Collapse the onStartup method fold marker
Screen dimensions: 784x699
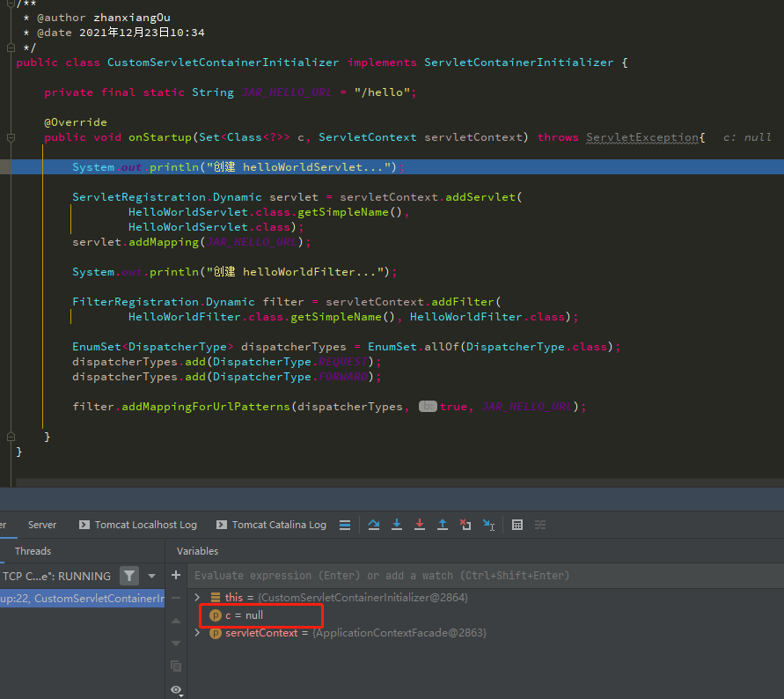tap(11, 137)
